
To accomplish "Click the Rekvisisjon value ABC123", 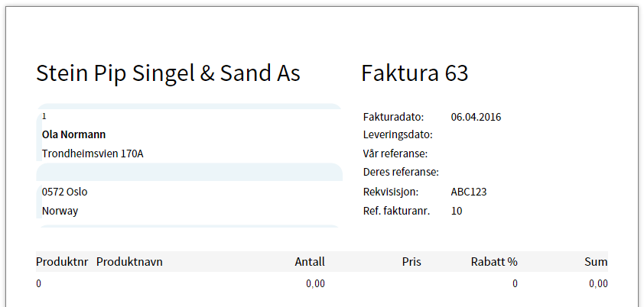I will click(469, 192).
